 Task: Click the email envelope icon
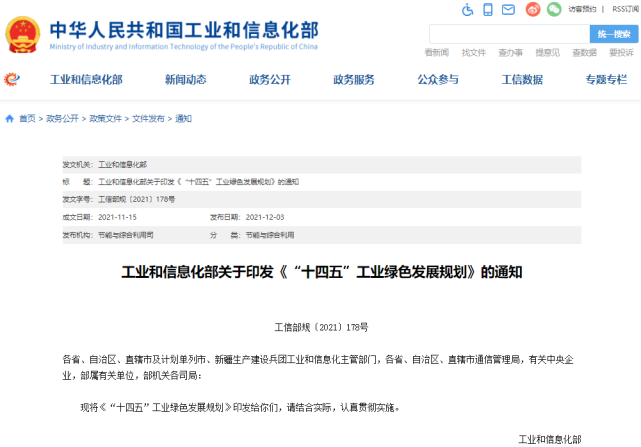pos(508,9)
